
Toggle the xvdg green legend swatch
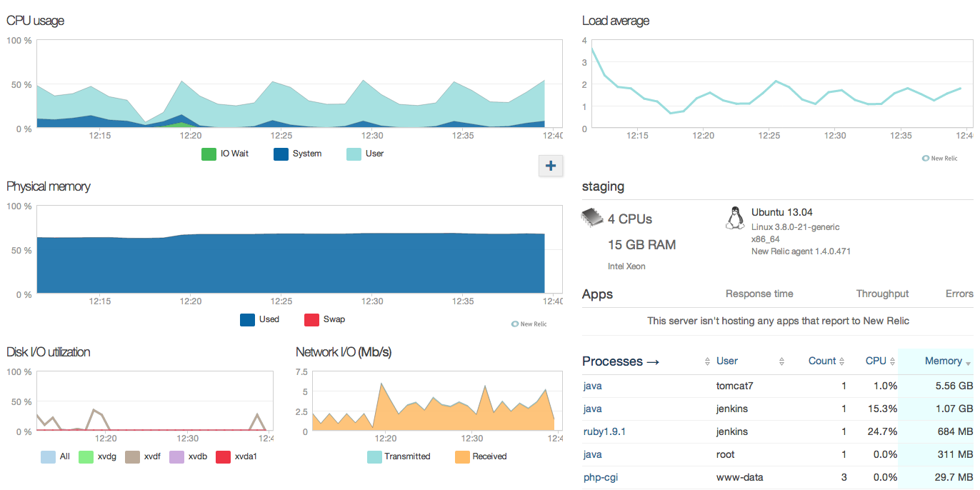click(86, 456)
